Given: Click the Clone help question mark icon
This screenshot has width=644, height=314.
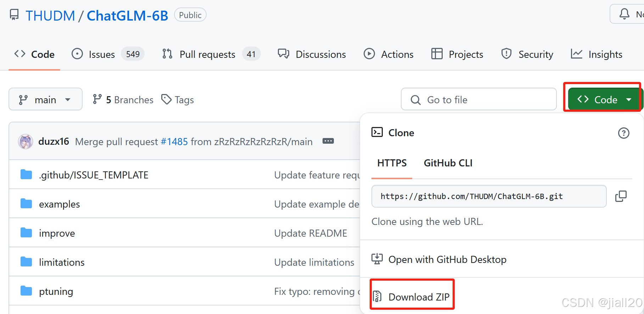Looking at the screenshot, I should (623, 133).
